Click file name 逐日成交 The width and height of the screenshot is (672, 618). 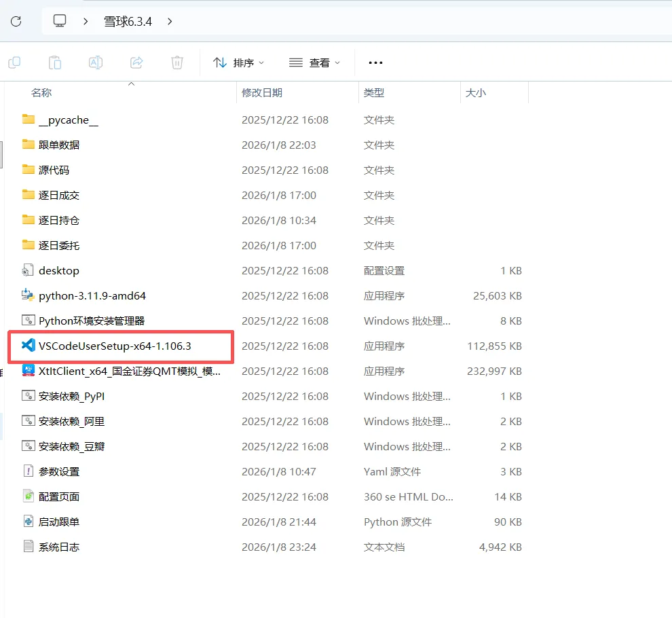click(59, 196)
